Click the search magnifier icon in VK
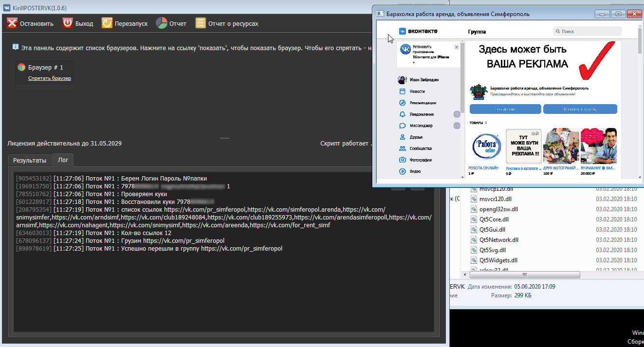The height and width of the screenshot is (347, 644). [x=558, y=31]
